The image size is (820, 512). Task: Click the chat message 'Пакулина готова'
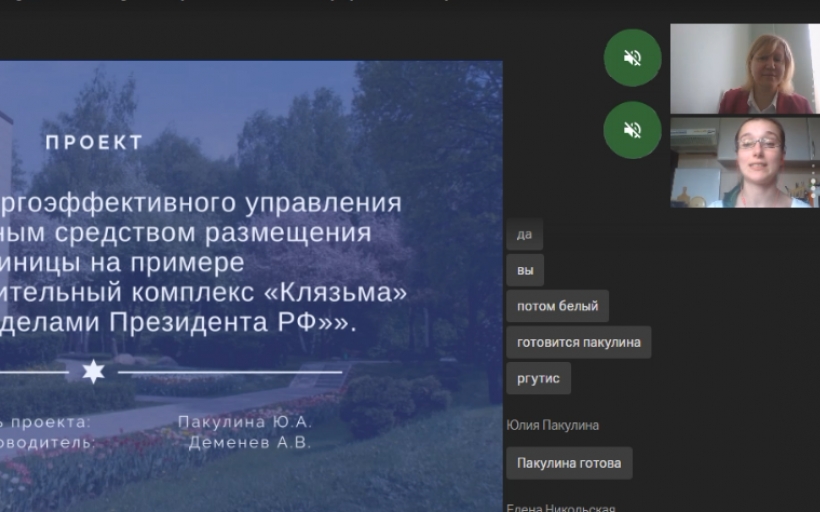pos(569,463)
